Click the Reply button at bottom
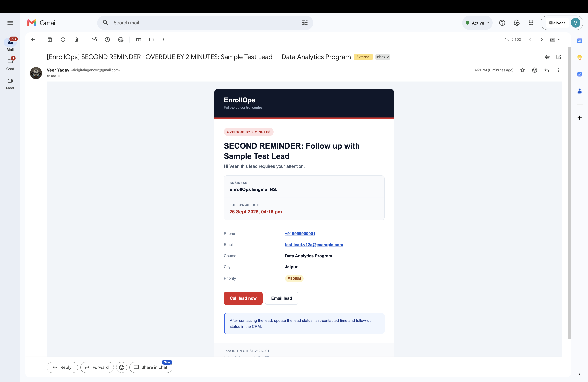Viewport: 588px width, 382px height. 62,367
